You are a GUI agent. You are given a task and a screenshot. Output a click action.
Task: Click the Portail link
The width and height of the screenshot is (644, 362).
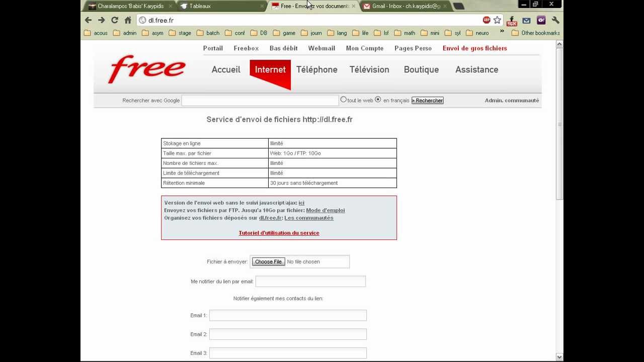(213, 48)
